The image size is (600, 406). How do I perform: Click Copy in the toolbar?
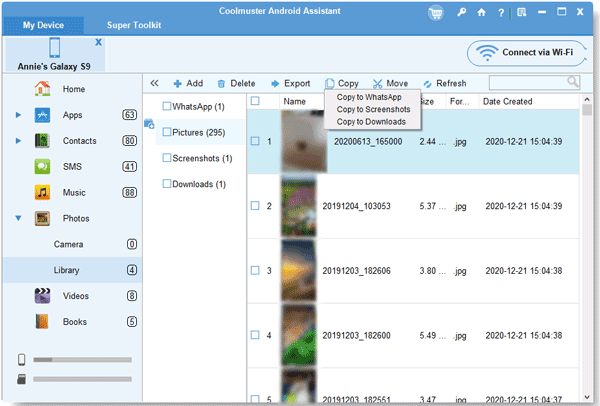click(342, 83)
